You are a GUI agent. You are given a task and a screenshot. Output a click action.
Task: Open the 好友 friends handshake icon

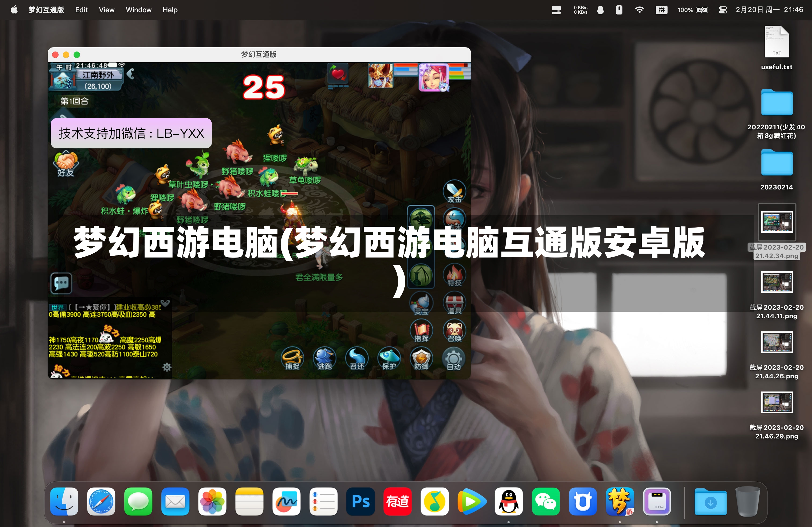[66, 164]
